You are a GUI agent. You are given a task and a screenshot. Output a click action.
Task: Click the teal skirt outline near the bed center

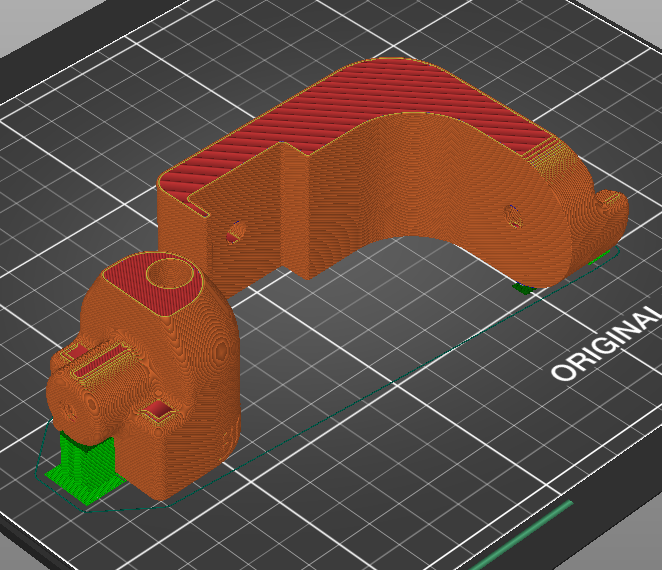395,382
